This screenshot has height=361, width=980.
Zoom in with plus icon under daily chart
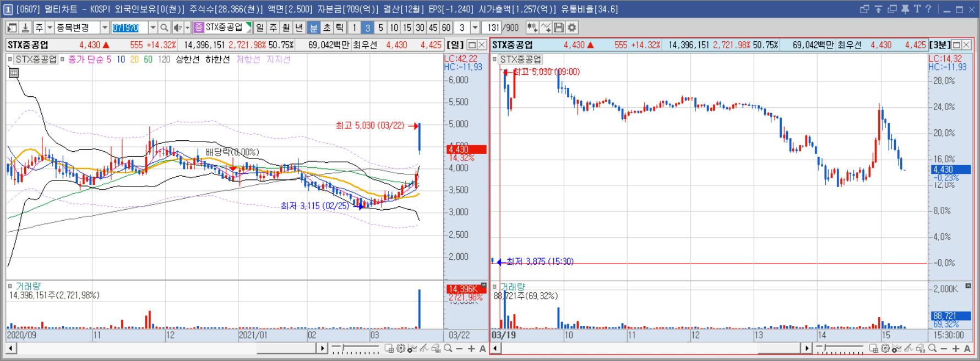pos(471,348)
